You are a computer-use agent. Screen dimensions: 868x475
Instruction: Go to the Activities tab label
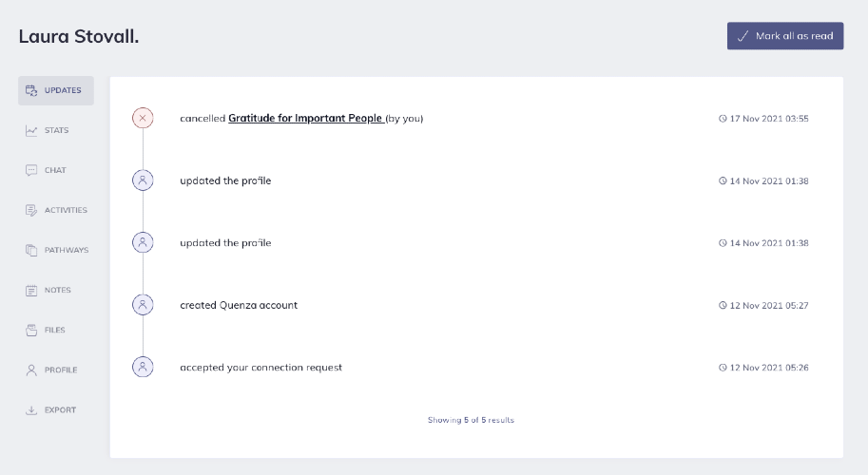click(66, 210)
